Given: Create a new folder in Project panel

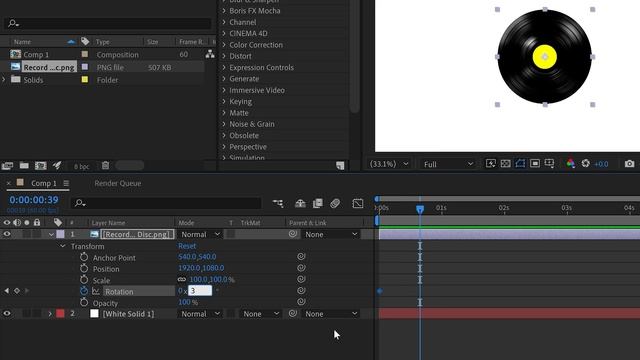Looking at the screenshot, I should click(x=24, y=166).
